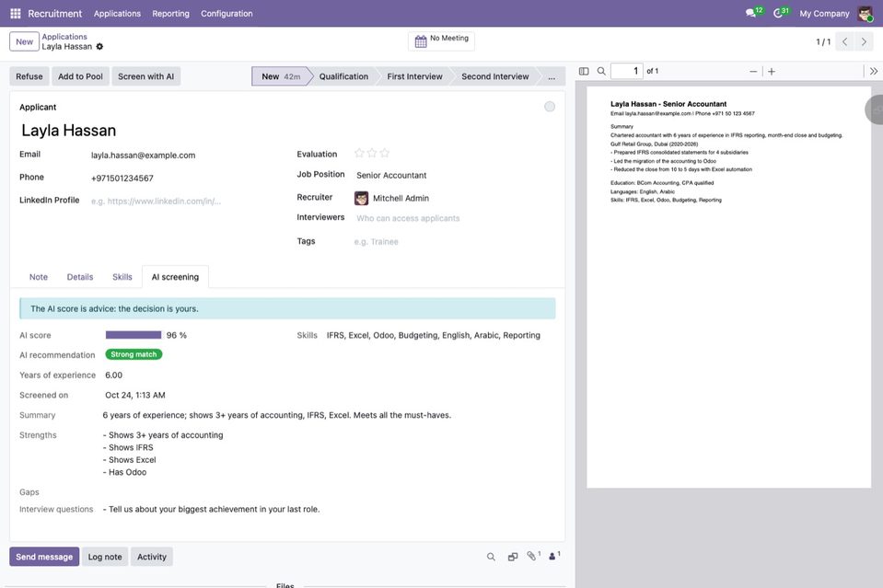The height and width of the screenshot is (588, 883).
Task: Toggle the PDF viewer sidebar
Action: click(x=584, y=72)
